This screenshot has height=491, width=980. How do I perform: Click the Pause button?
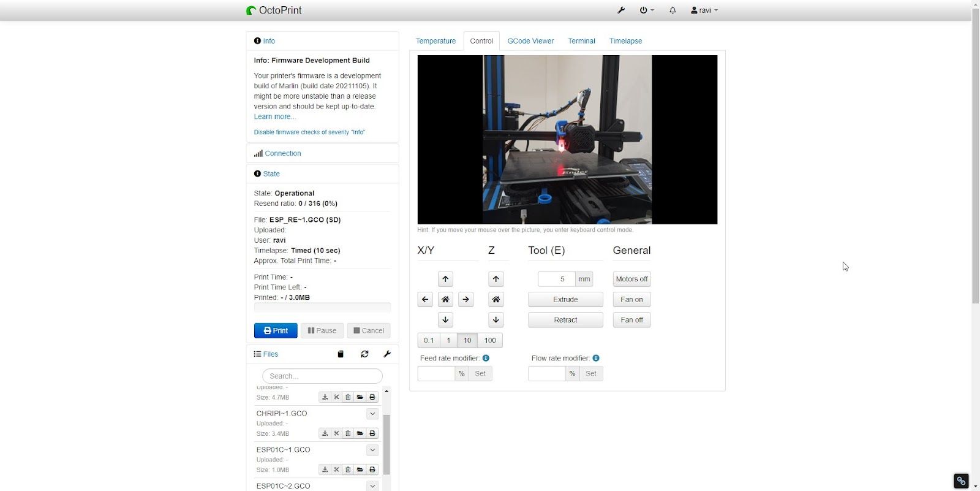(x=322, y=330)
